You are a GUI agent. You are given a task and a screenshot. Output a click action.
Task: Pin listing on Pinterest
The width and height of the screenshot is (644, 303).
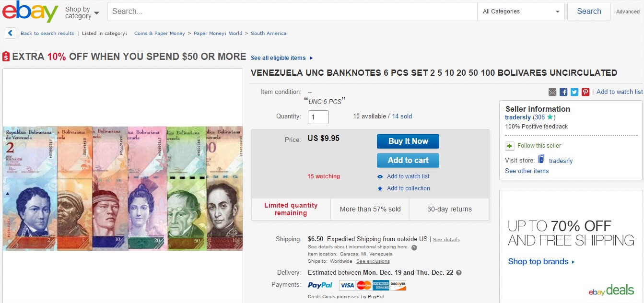point(585,92)
